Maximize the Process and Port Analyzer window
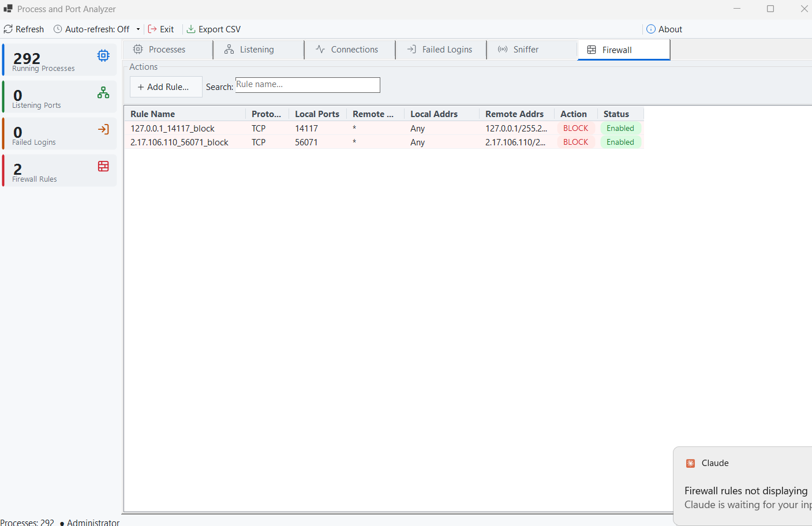812x526 pixels. [x=770, y=9]
